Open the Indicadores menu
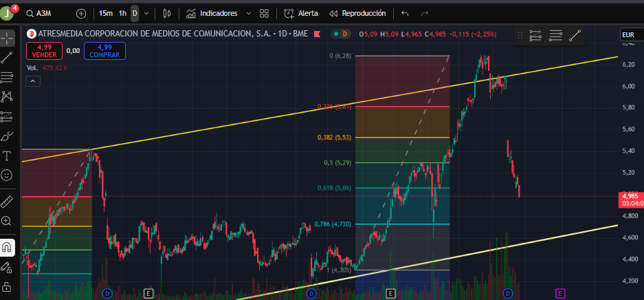Screen dimensions: 644x300 212,14
